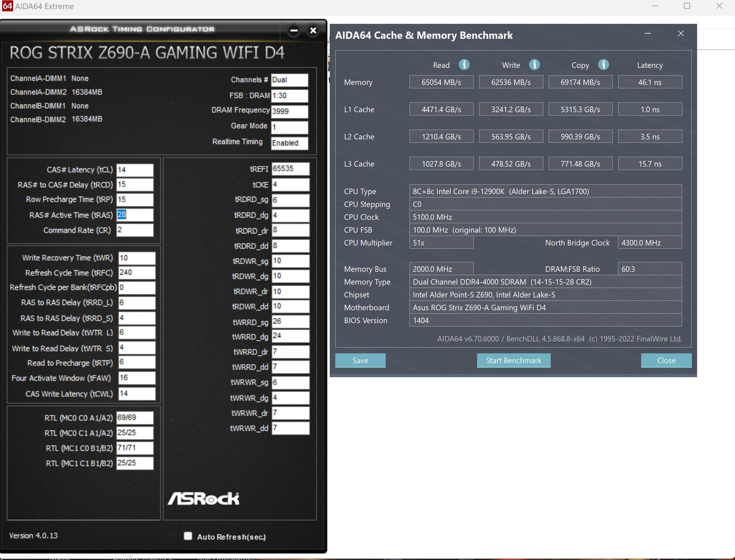The width and height of the screenshot is (735, 560).
Task: Click the Refresh Cycle Time (tRFC) field
Action: pyautogui.click(x=137, y=273)
